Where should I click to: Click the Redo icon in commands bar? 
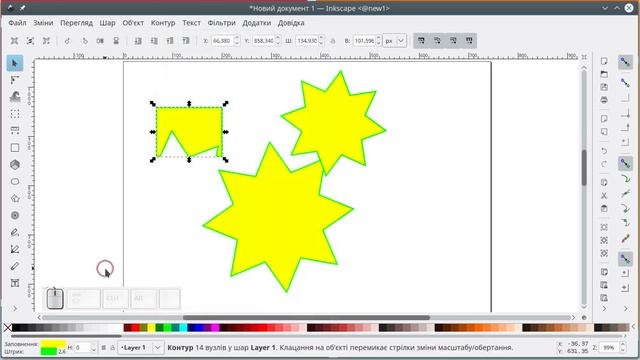click(604, 164)
